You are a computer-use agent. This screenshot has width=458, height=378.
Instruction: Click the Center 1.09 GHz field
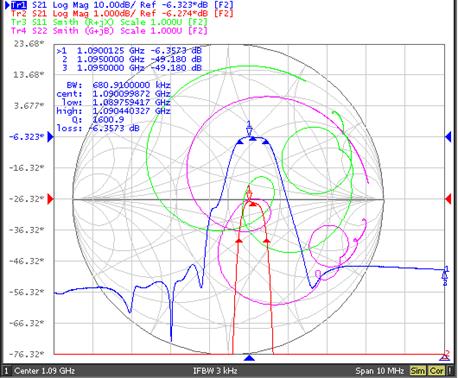pyautogui.click(x=44, y=371)
